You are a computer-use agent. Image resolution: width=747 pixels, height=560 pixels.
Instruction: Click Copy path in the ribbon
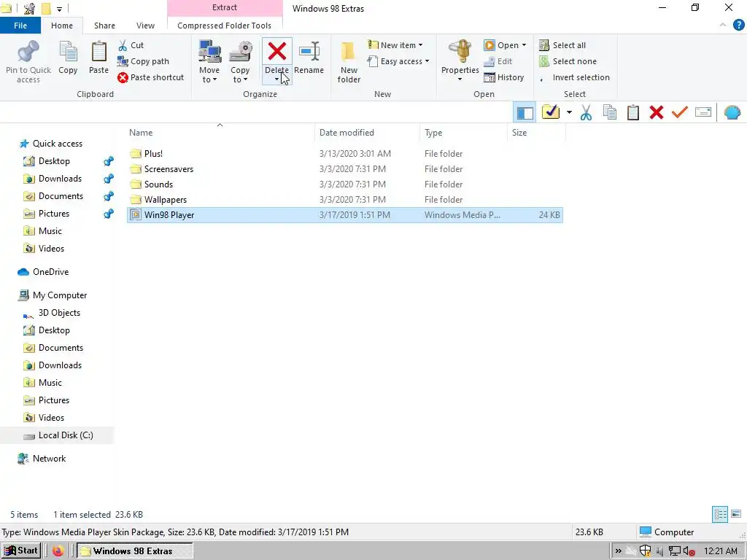tap(143, 61)
